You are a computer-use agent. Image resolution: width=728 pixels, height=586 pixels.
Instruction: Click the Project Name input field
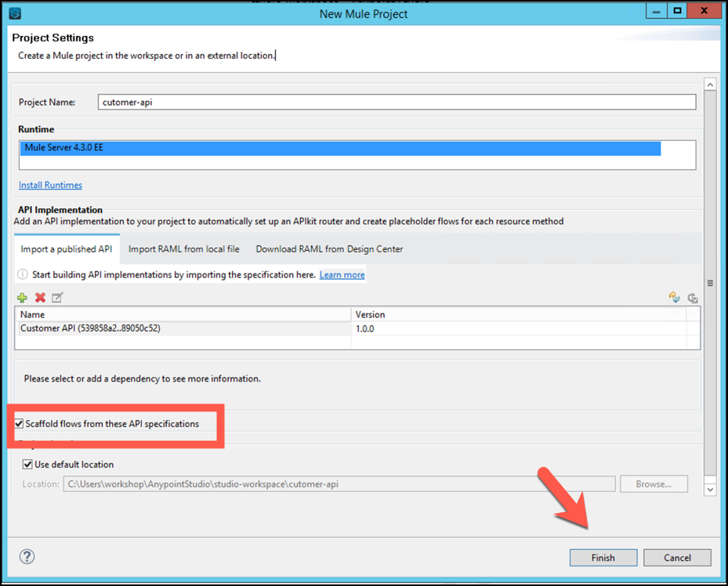tap(397, 102)
